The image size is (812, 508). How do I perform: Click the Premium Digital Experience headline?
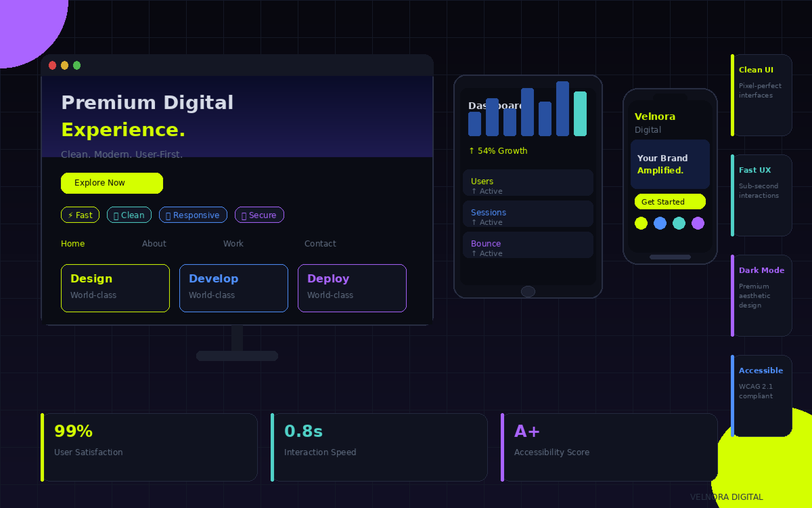point(148,117)
